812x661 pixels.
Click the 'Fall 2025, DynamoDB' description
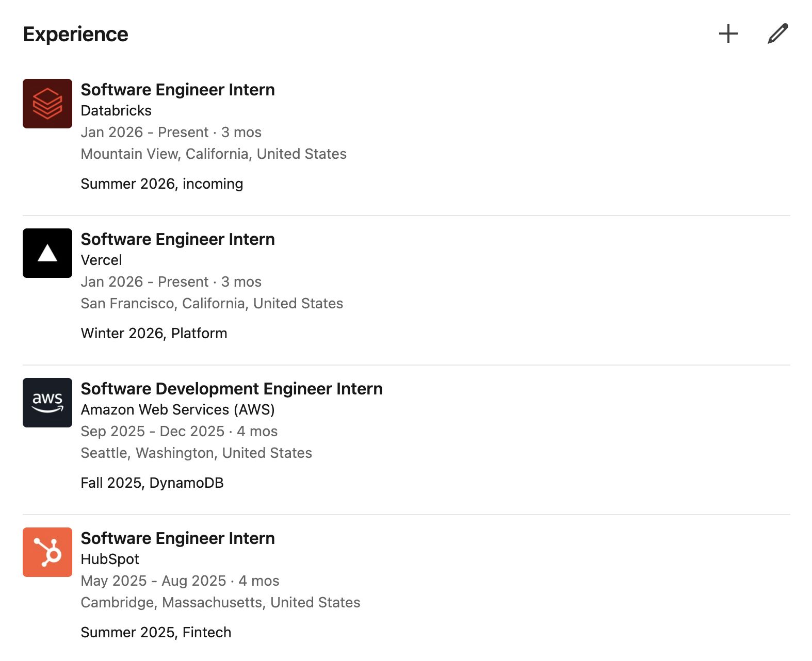pyautogui.click(x=152, y=483)
